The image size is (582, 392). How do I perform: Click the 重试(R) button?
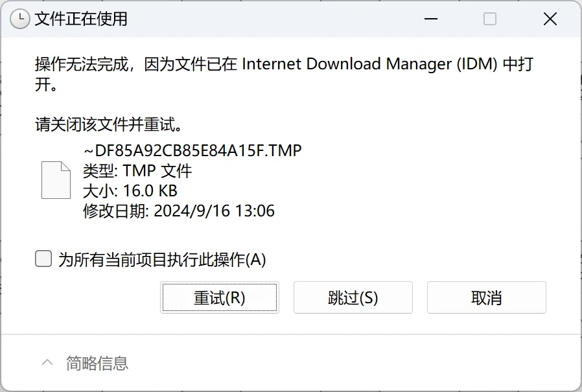[x=220, y=297]
